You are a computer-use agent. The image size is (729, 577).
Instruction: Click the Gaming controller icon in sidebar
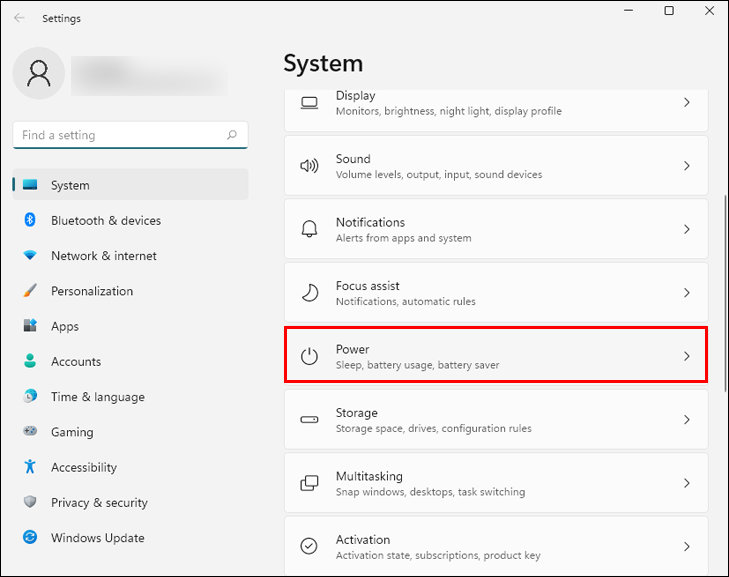click(x=30, y=432)
